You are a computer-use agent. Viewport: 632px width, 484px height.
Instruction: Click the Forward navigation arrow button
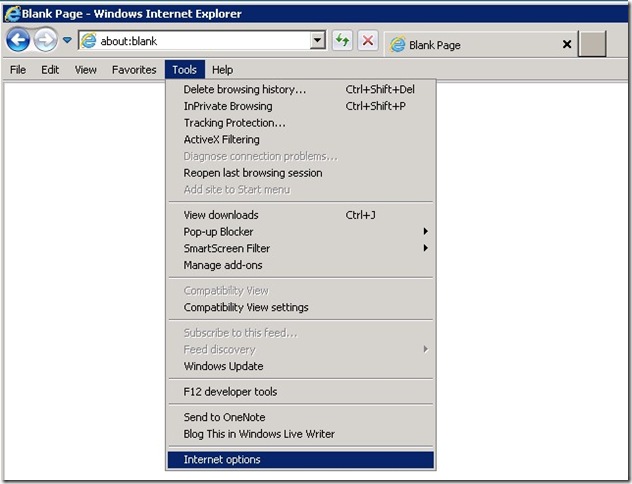pyautogui.click(x=45, y=41)
